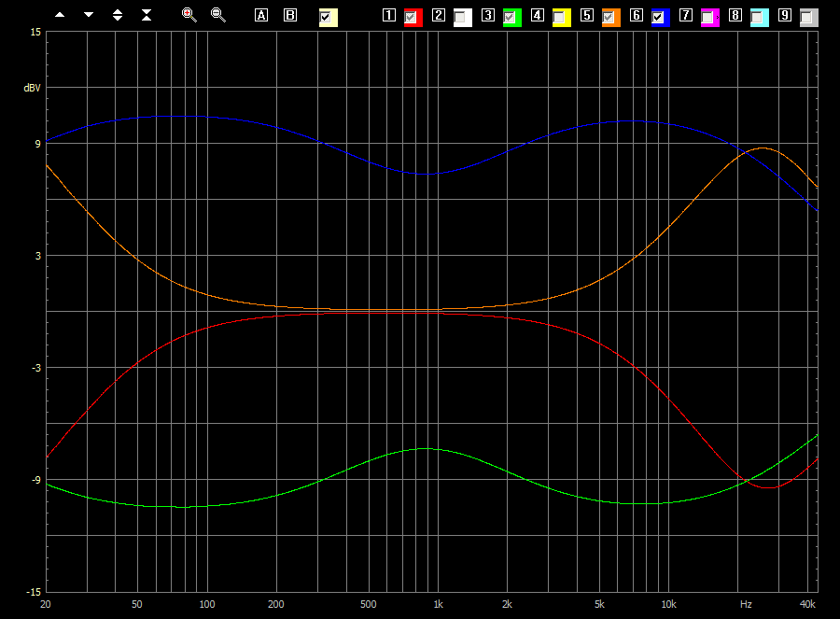Click the compress vertical scale icon

(x=147, y=15)
